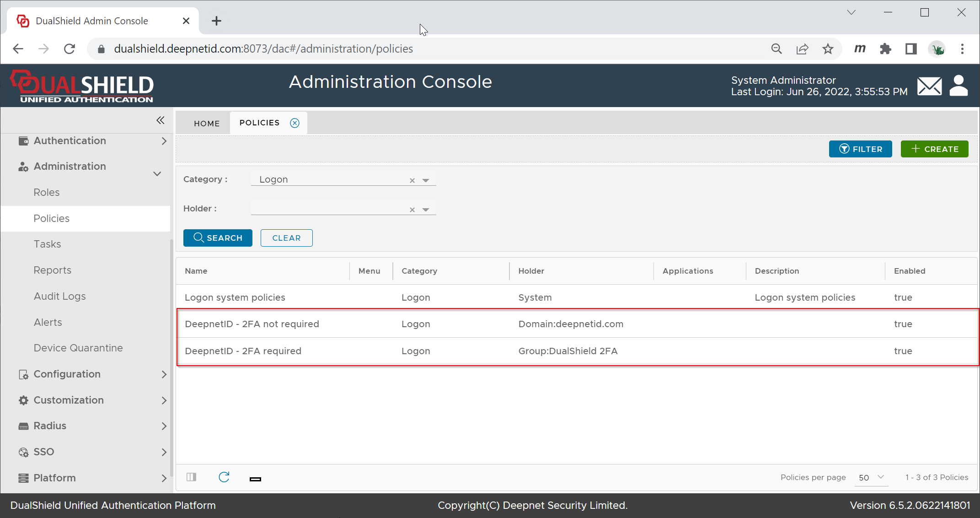
Task: Collapse the sidebar using double-chevron icon
Action: pyautogui.click(x=160, y=120)
